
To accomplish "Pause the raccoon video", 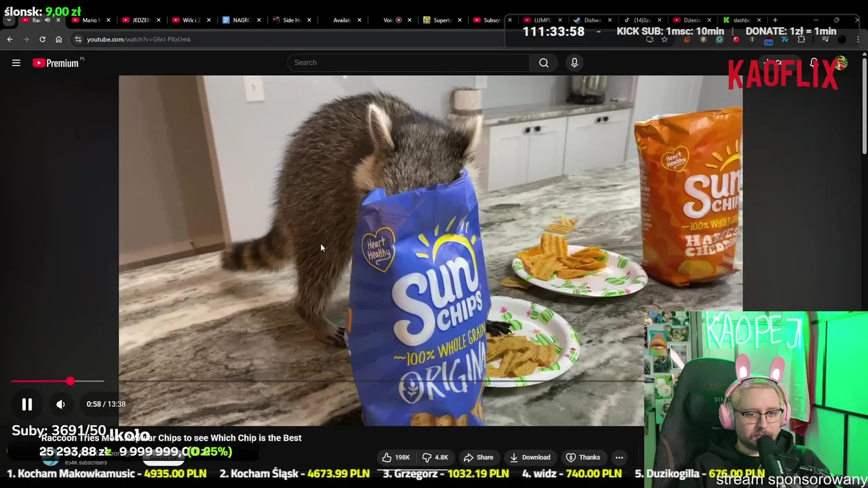I will coord(27,404).
